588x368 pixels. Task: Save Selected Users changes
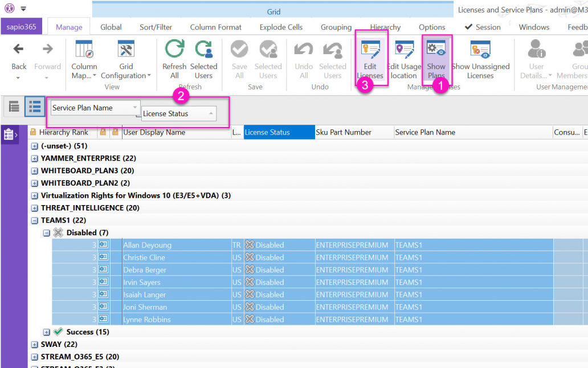268,60
